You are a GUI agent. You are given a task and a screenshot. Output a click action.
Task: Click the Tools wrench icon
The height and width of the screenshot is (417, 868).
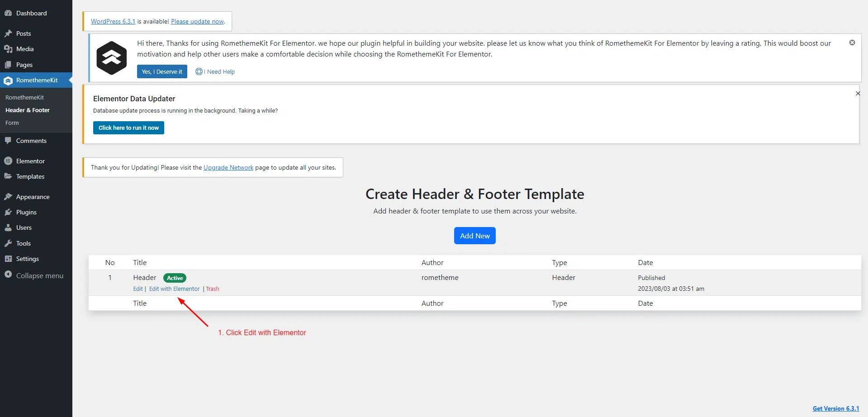point(8,243)
